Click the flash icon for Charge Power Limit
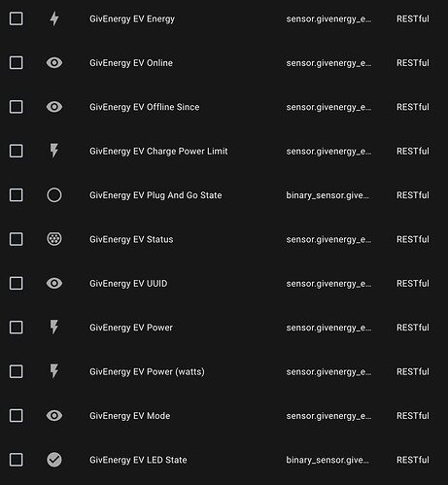448x485 pixels. 54,151
